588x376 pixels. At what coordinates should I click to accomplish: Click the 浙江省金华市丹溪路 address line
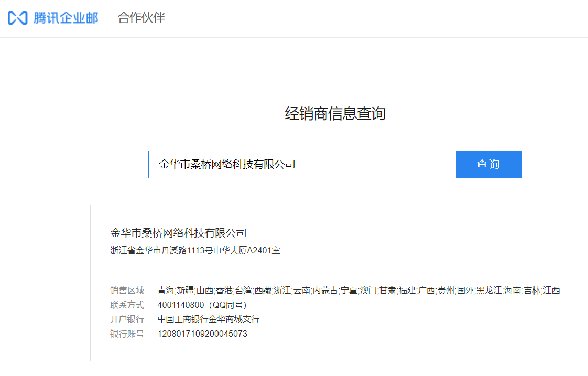tap(195, 251)
